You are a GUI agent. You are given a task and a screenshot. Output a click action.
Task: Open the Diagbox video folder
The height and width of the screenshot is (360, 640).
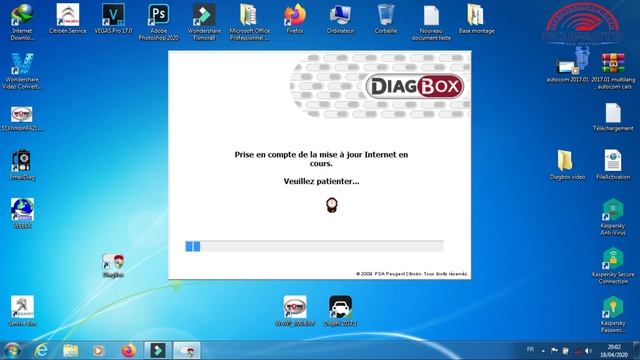click(x=567, y=164)
